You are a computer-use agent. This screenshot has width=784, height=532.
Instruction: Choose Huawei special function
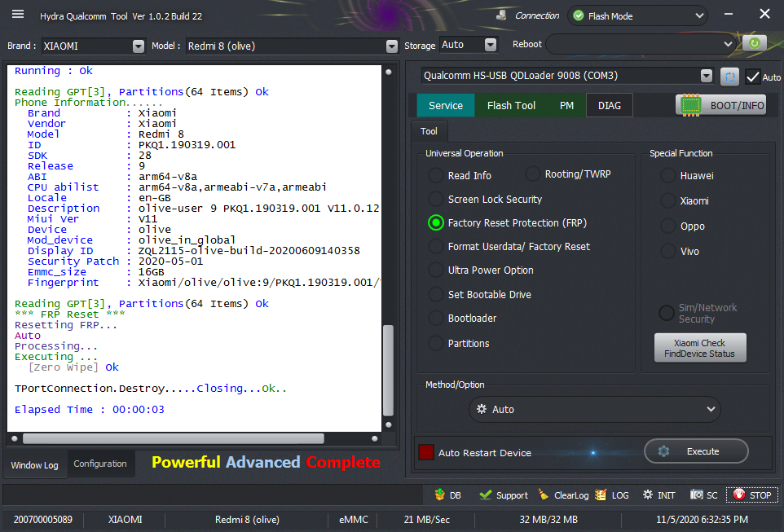click(687, 175)
